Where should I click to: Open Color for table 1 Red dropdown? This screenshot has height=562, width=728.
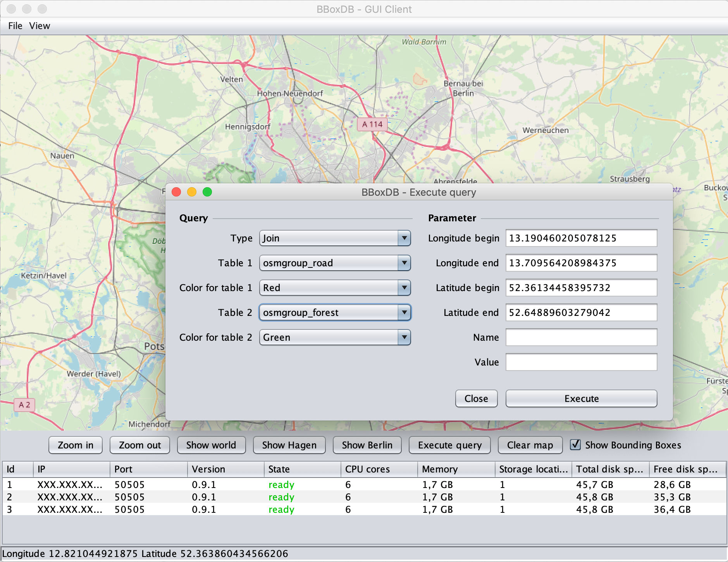click(x=335, y=288)
